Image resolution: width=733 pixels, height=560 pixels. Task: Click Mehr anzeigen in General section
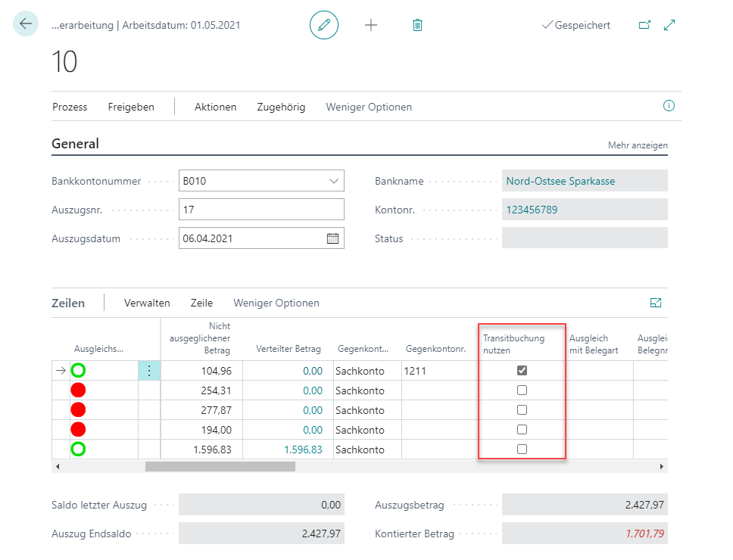638,145
